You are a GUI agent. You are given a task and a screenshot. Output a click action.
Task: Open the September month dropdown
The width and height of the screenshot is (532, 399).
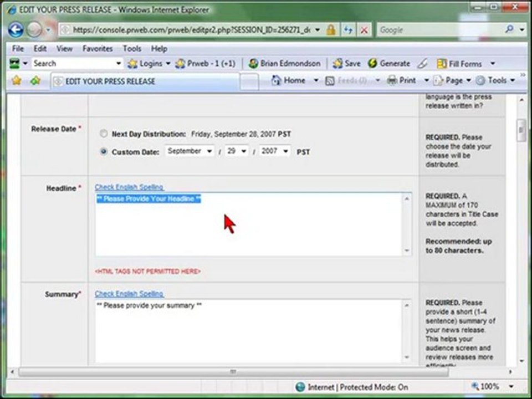point(190,151)
